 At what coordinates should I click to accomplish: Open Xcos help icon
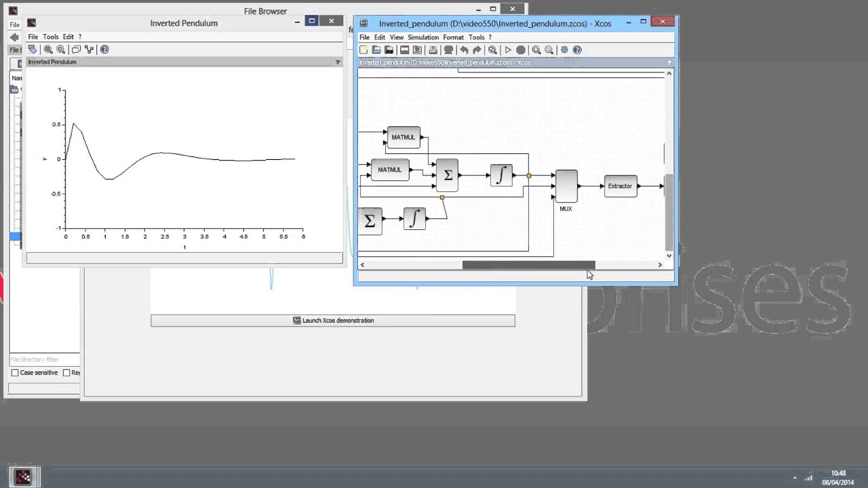[577, 49]
